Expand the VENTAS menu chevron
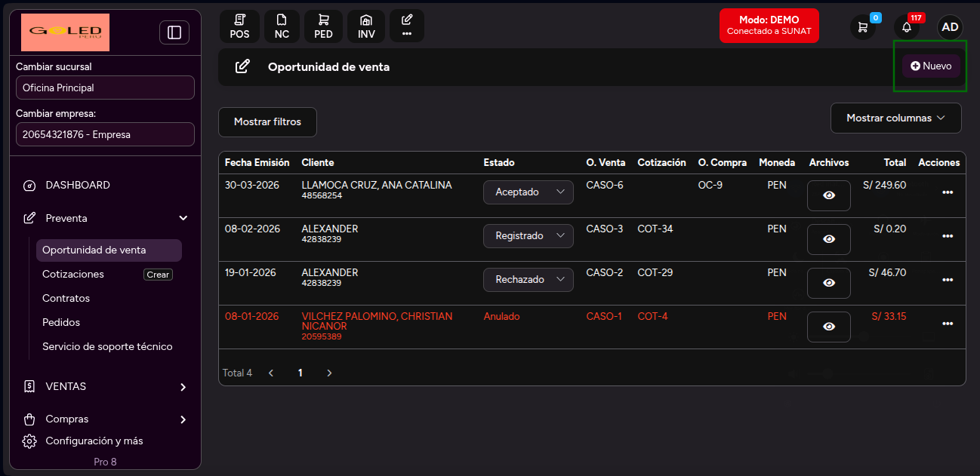This screenshot has height=476, width=980. [183, 387]
